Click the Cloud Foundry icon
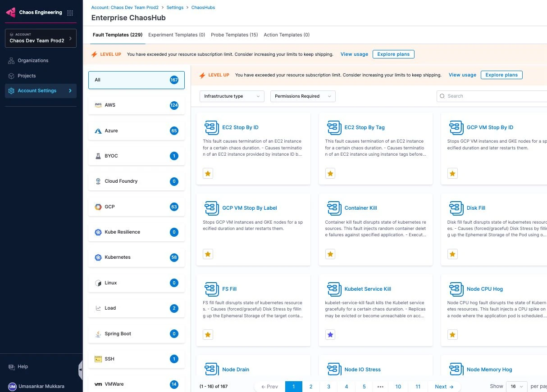Screen dimensions: 547x392 (x=98, y=181)
